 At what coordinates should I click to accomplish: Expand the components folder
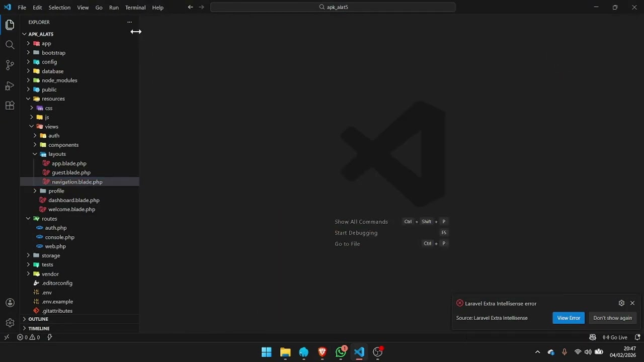[79, 145]
